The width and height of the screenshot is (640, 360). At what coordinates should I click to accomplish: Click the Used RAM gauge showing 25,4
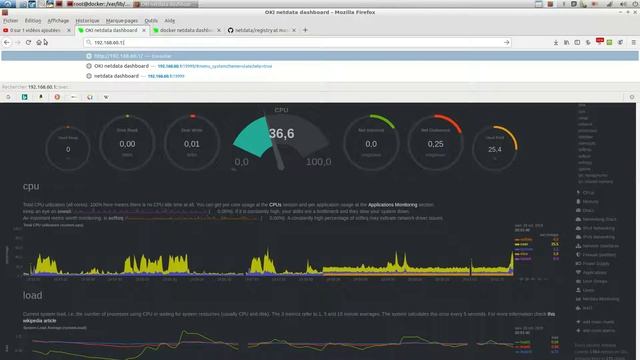click(495, 148)
